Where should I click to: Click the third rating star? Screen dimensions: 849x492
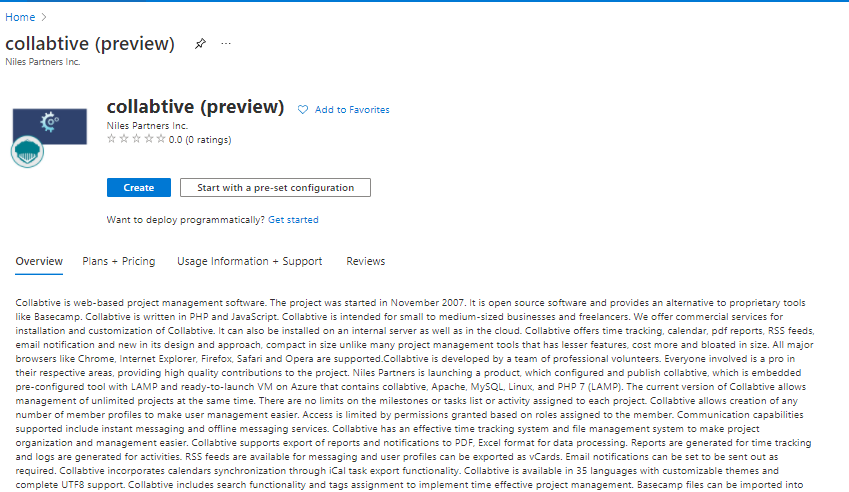[136, 140]
